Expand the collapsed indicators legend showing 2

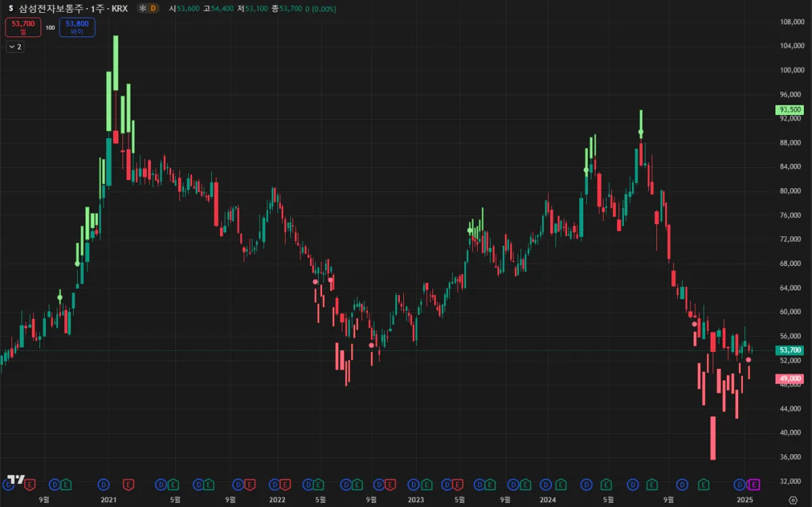(15, 47)
